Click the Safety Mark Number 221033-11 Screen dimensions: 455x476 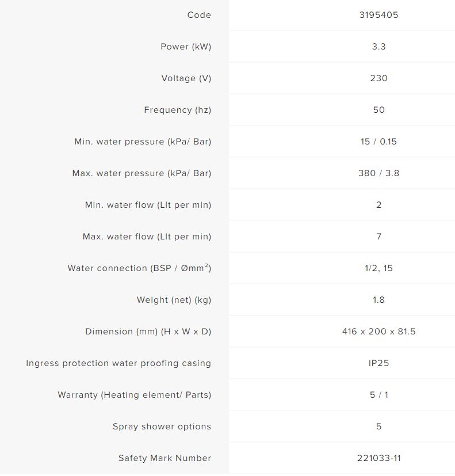pyautogui.click(x=378, y=458)
